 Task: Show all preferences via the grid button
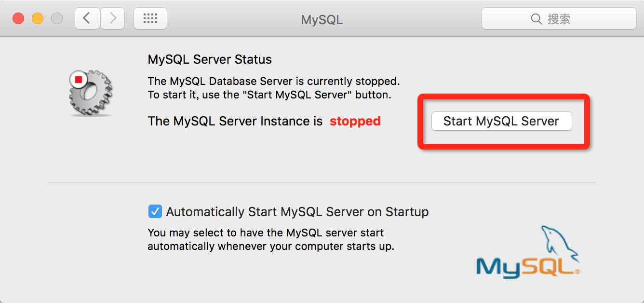(x=150, y=19)
